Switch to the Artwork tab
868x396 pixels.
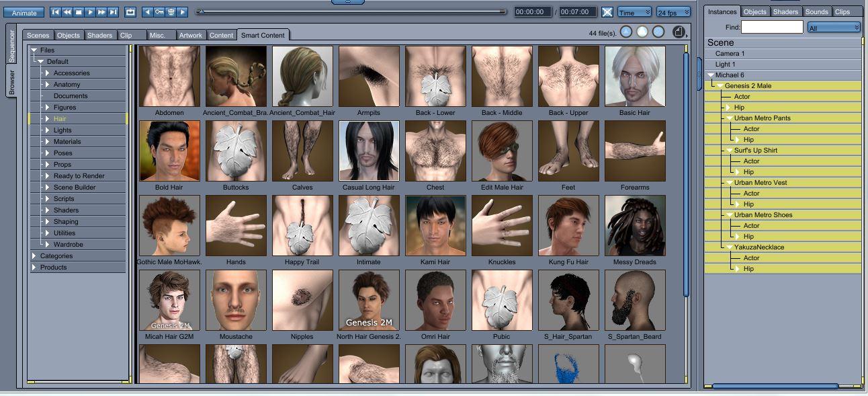pyautogui.click(x=191, y=35)
